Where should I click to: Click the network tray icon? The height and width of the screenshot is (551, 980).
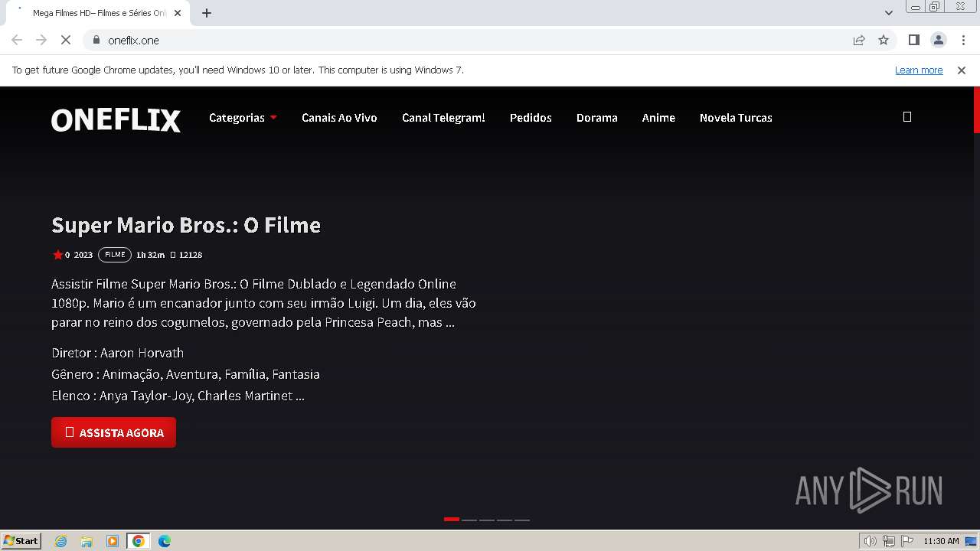[889, 541]
